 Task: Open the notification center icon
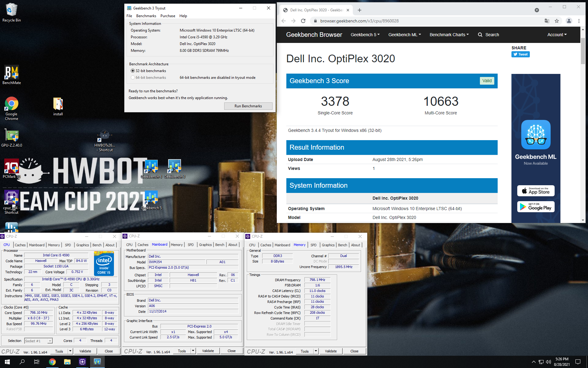point(578,362)
